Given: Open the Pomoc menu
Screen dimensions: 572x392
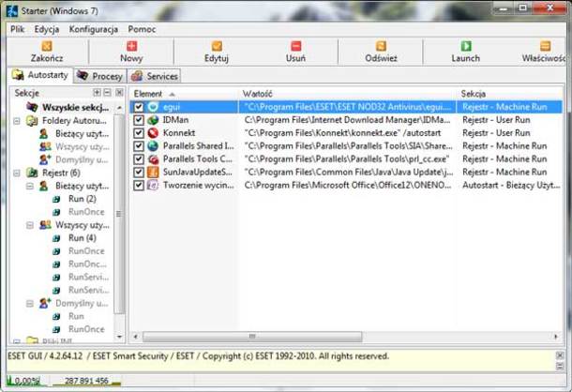Looking at the screenshot, I should tap(142, 29).
